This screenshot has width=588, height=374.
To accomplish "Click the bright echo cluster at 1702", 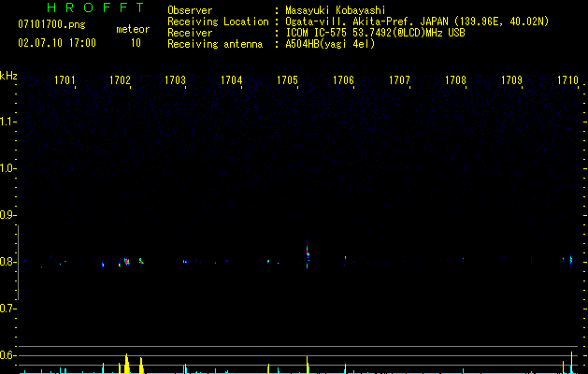I will 127,261.
